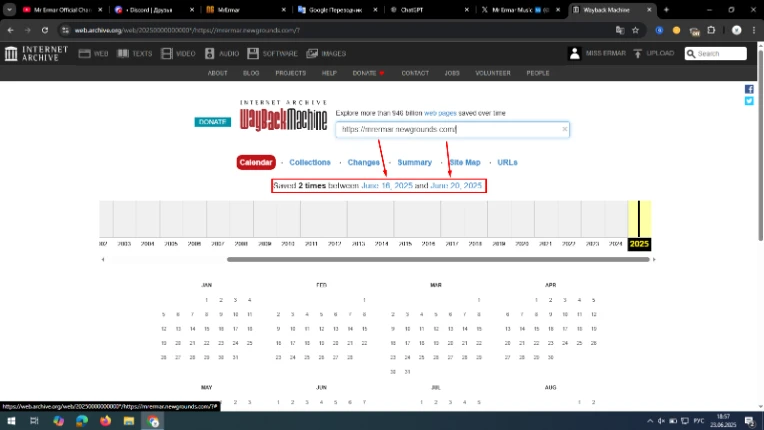The width and height of the screenshot is (764, 430).
Task: Switch to the Changes tab
Action: pos(363,162)
